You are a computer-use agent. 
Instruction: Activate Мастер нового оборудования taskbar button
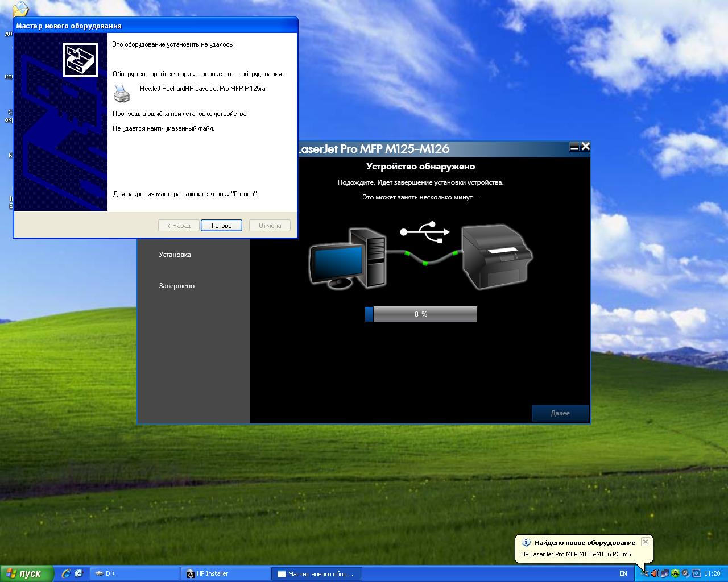(x=317, y=574)
